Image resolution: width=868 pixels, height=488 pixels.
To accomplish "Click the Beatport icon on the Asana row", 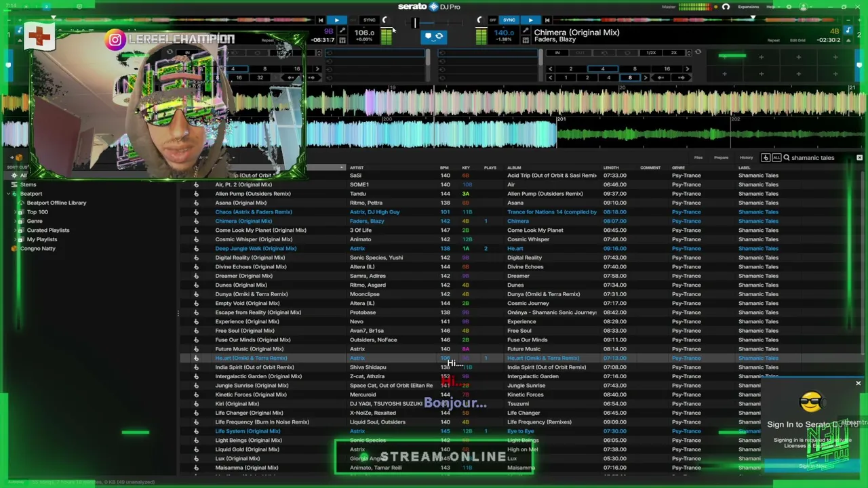I will coord(196,203).
